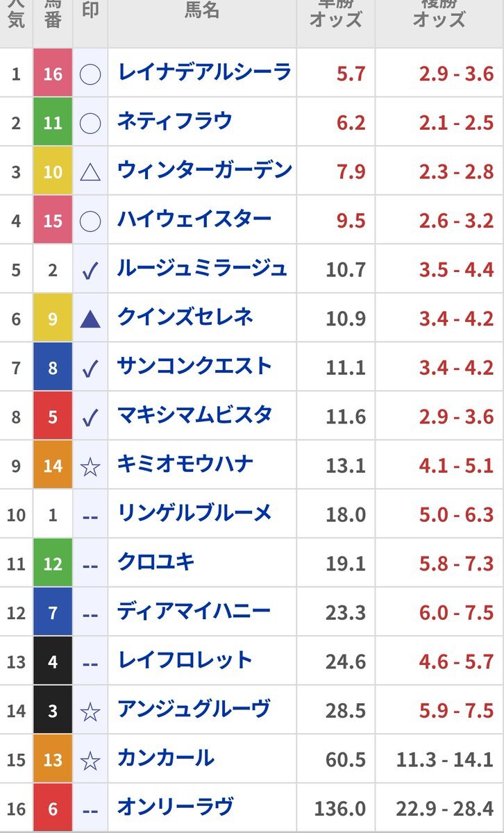Set a mark for クロユキ
Image resolution: width=504 pixels, height=833 pixels.
click(90, 565)
